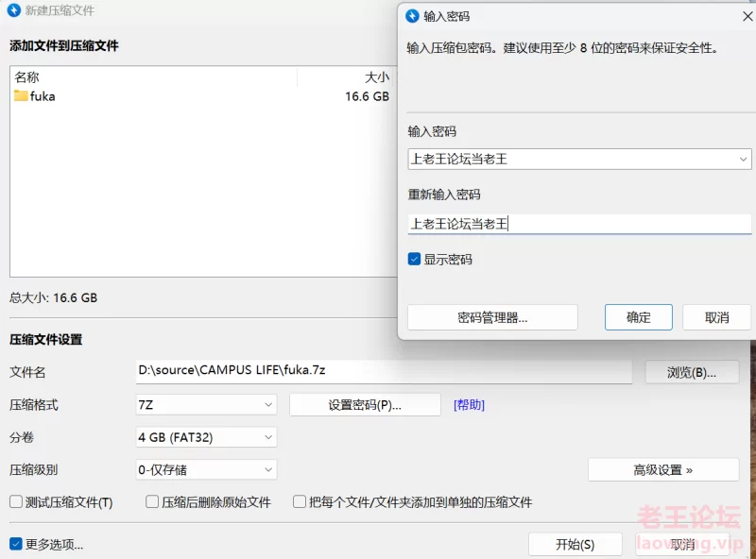756x559 pixels.
Task: Click the Name column header in file list
Action: click(x=153, y=77)
